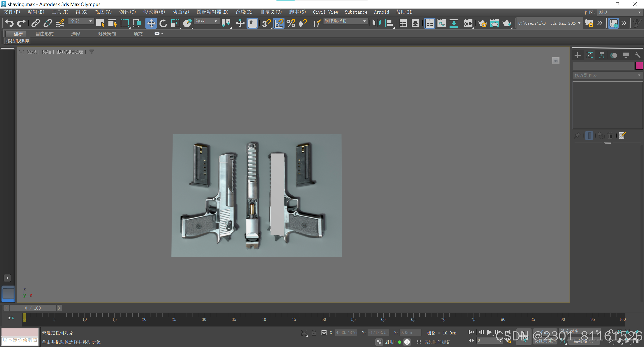Click the Undo arrow icon
Screen dimensions: 644x347
click(9, 23)
